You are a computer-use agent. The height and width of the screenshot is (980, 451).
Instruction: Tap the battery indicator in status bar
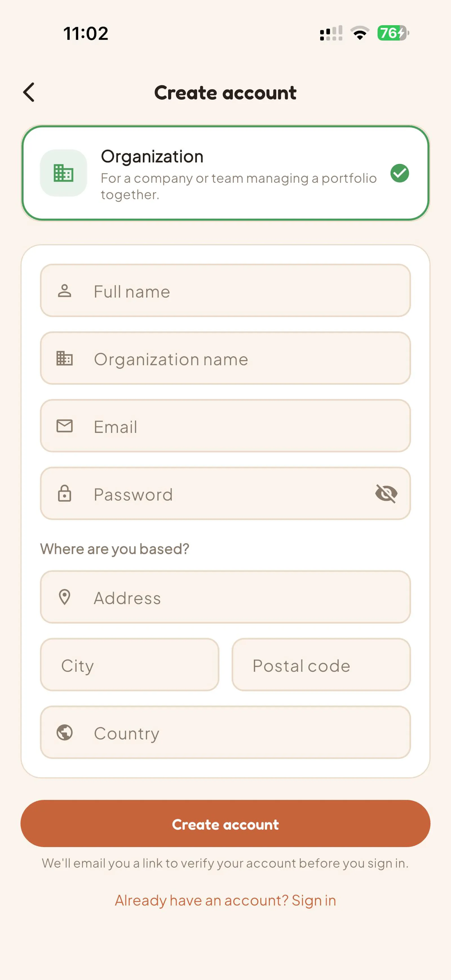point(393,33)
